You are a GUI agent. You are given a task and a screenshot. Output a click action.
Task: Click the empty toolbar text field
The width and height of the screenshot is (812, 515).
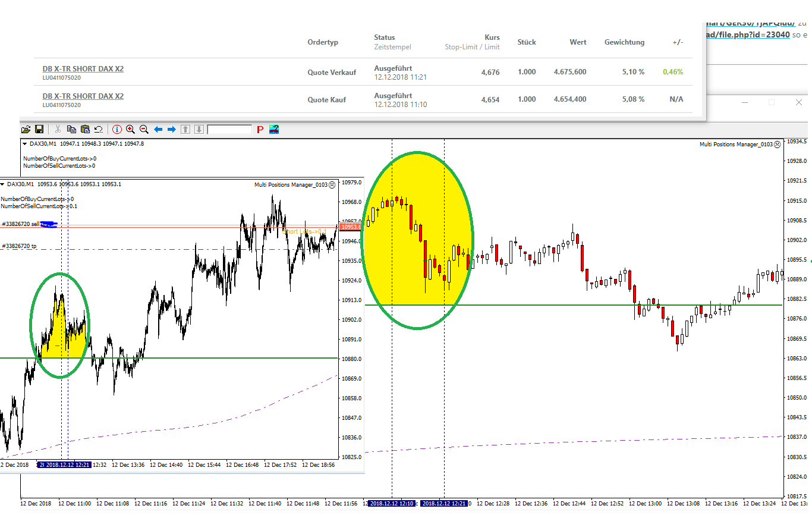(229, 129)
